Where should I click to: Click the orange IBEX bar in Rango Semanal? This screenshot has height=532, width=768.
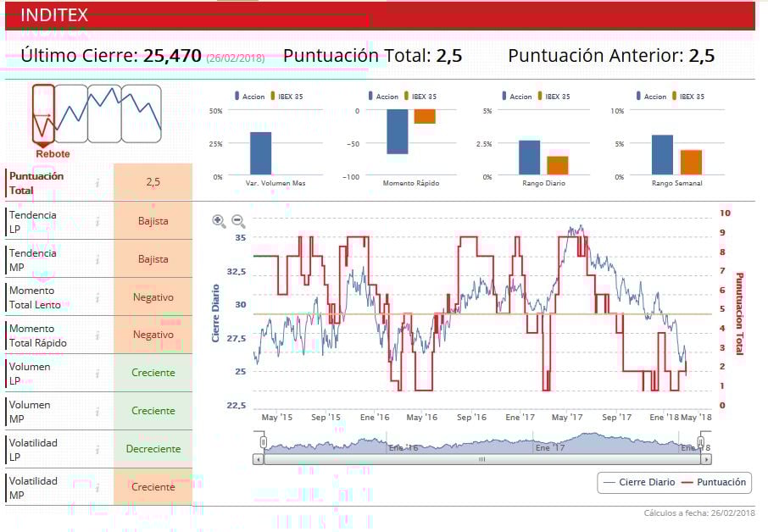(691, 163)
